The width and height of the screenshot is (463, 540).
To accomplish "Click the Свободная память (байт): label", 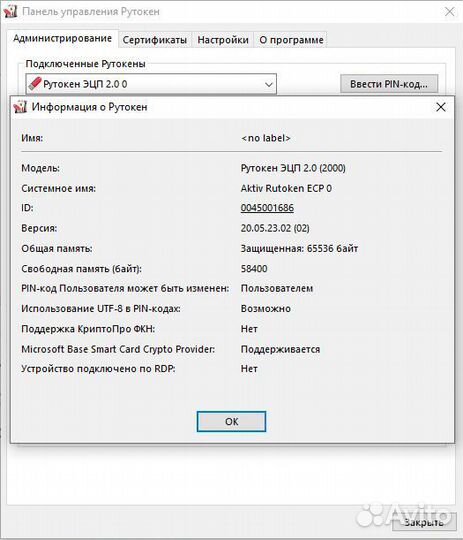I will coord(81,269).
